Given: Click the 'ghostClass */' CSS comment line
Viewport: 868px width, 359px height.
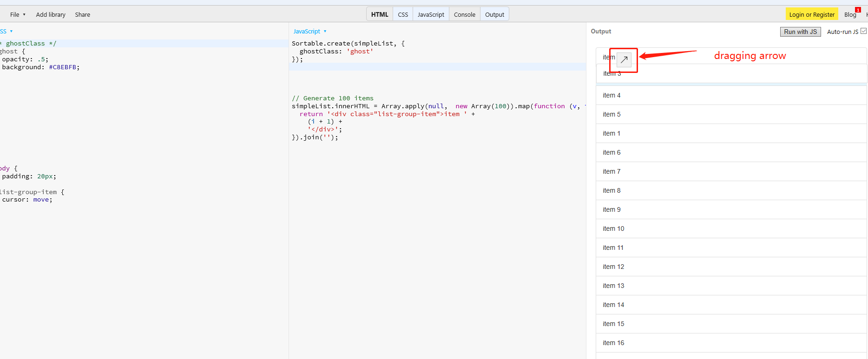Looking at the screenshot, I should coord(28,43).
